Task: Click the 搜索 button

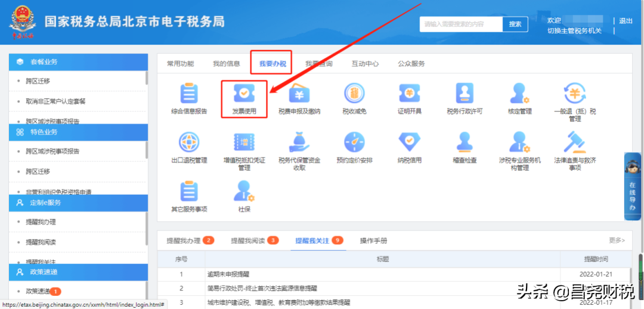Action: coord(515,24)
